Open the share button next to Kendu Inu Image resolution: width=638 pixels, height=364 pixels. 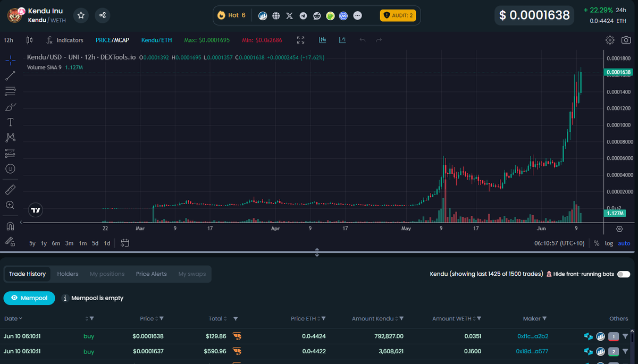103,15
